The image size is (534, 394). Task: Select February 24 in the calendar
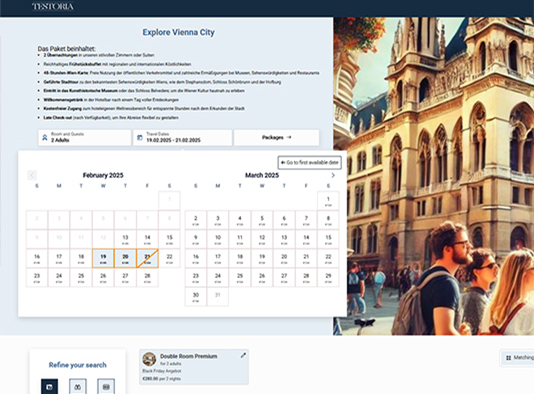(x=59, y=277)
